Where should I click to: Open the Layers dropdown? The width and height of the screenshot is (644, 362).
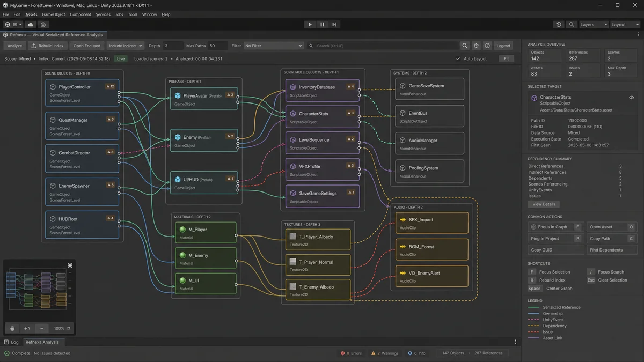(x=594, y=24)
